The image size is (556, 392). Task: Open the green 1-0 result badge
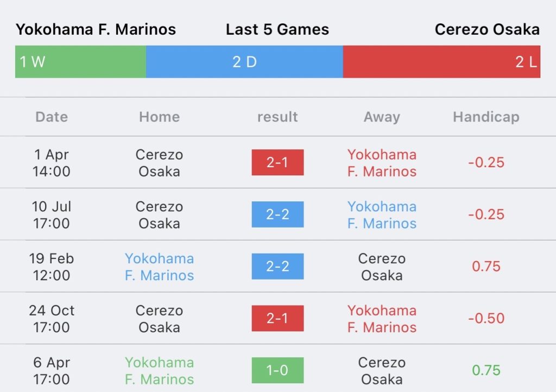click(x=277, y=370)
